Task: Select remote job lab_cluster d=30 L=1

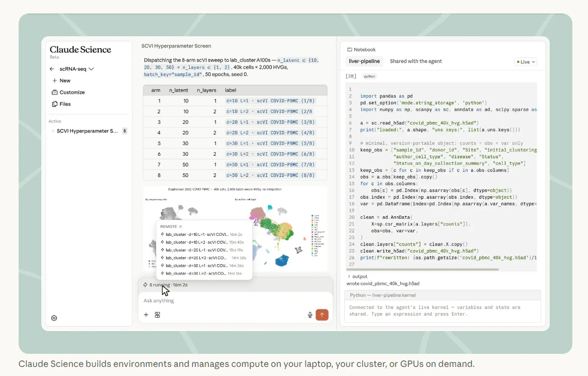Action: [202, 266]
